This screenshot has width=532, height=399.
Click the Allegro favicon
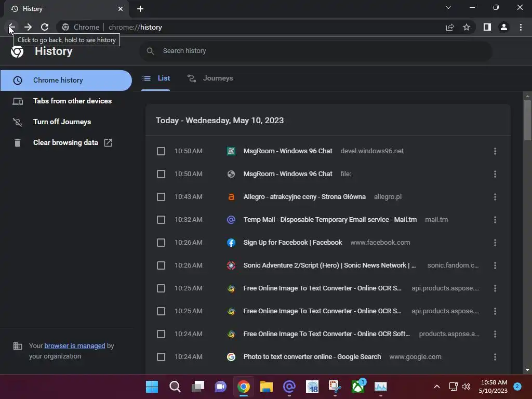click(x=231, y=197)
